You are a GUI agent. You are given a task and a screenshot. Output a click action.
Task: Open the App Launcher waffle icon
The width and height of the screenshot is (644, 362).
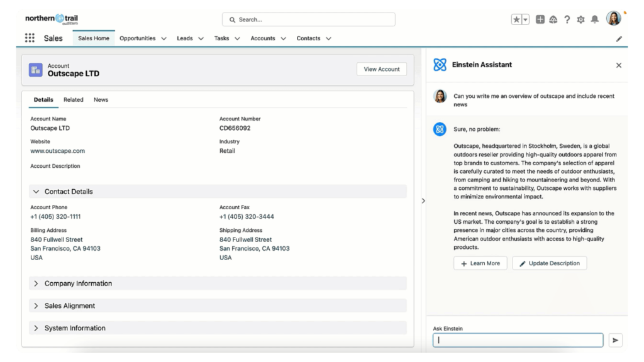pyautogui.click(x=29, y=38)
